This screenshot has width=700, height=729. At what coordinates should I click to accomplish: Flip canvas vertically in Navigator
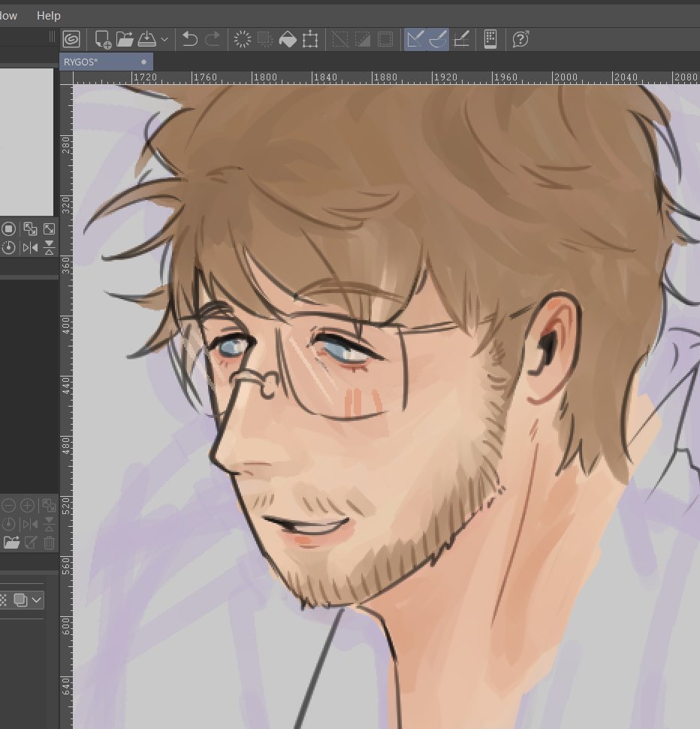click(50, 247)
